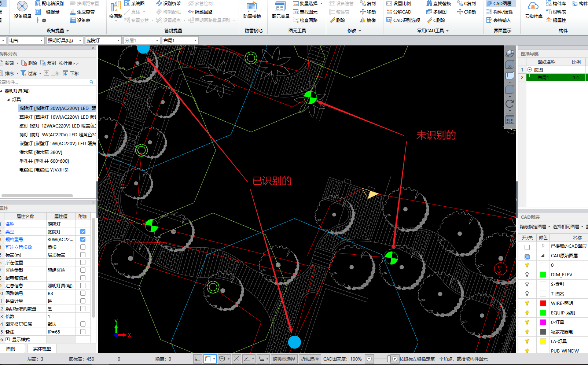Collapse the 灯具 tree node

pyautogui.click(x=9, y=100)
